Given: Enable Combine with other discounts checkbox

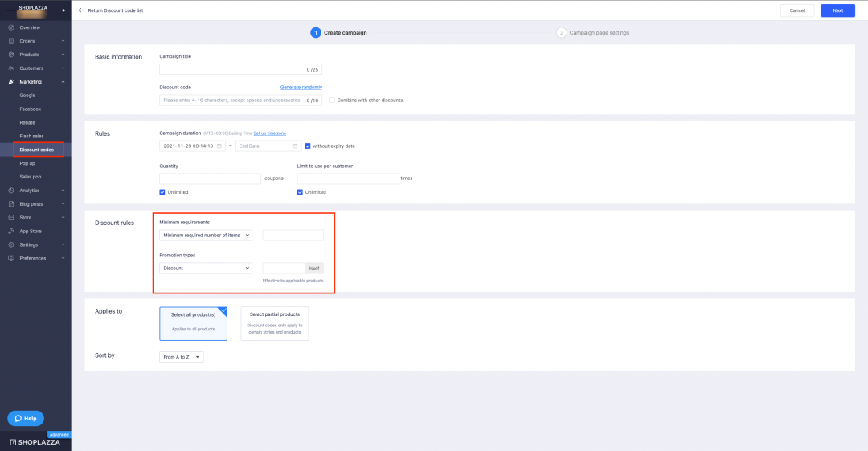Looking at the screenshot, I should click(x=332, y=100).
